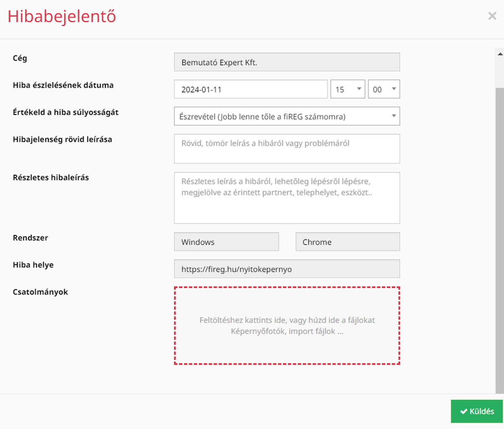Focus the Hibajelenség rövid leírása text box
Image resolution: width=504 pixels, height=429 pixels.
[287, 149]
